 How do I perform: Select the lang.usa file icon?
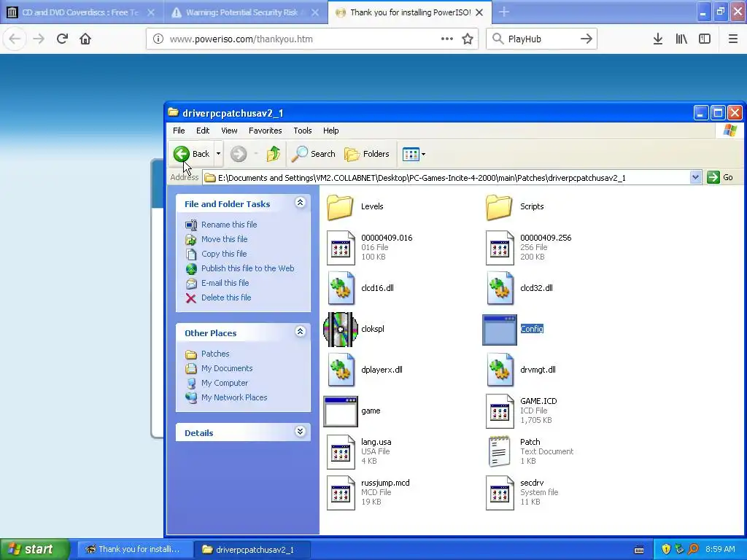click(x=341, y=452)
